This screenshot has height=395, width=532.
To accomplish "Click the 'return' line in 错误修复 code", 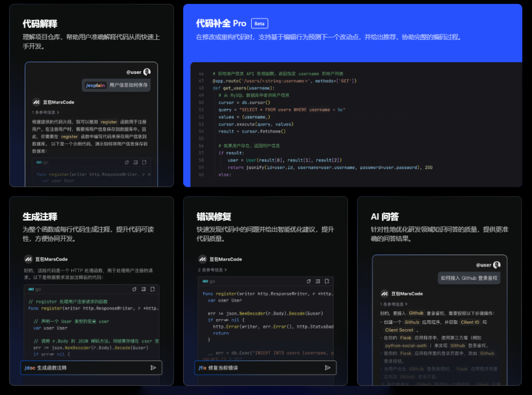I will click(221, 333).
